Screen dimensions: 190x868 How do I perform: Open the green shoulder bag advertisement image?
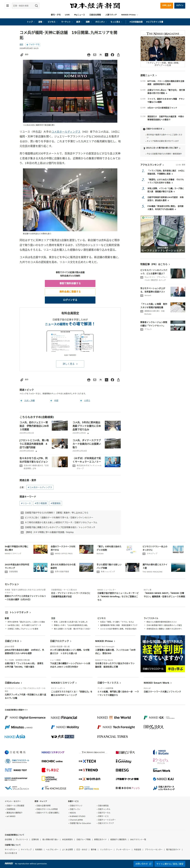pos(163,234)
